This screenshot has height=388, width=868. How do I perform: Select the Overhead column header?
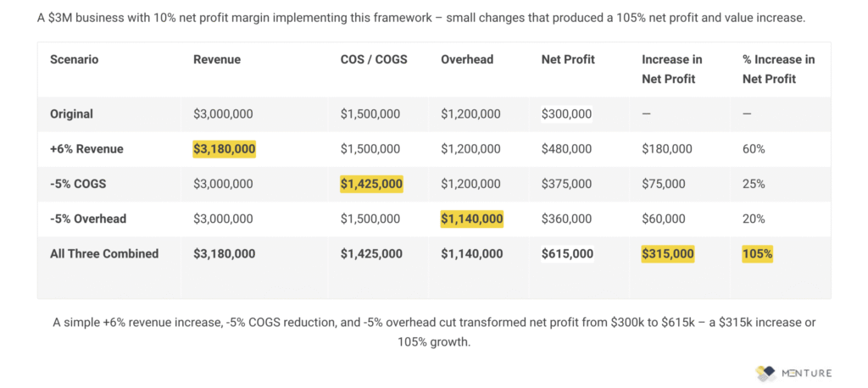465,59
